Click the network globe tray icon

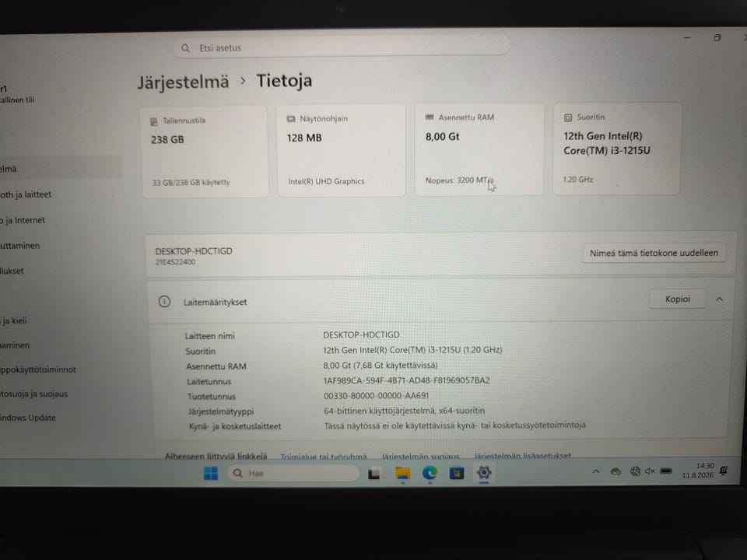(635, 471)
